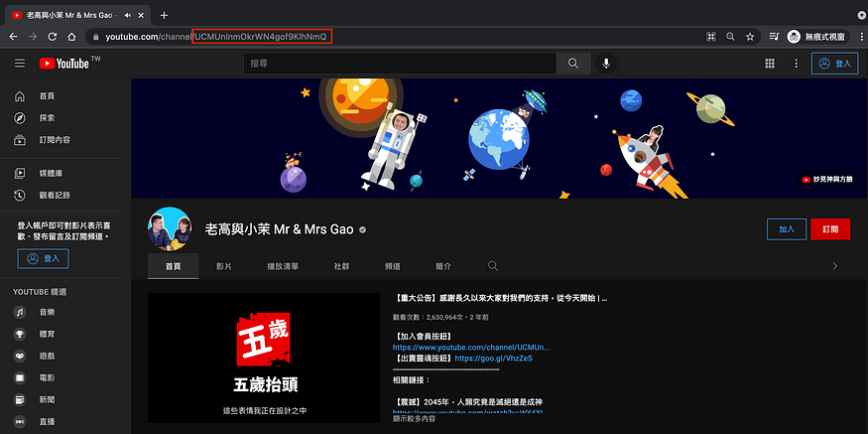The height and width of the screenshot is (434, 868).
Task: Click the red 訂閱 subscribe button
Action: (830, 228)
